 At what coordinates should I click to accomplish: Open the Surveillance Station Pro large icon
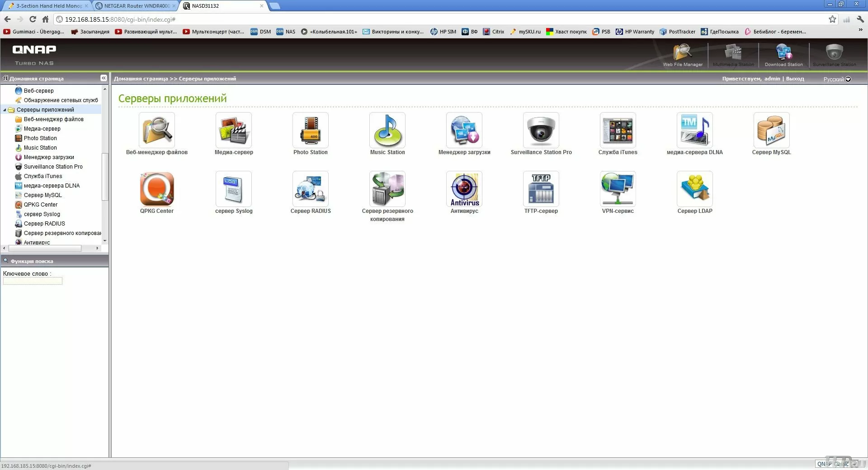point(541,130)
